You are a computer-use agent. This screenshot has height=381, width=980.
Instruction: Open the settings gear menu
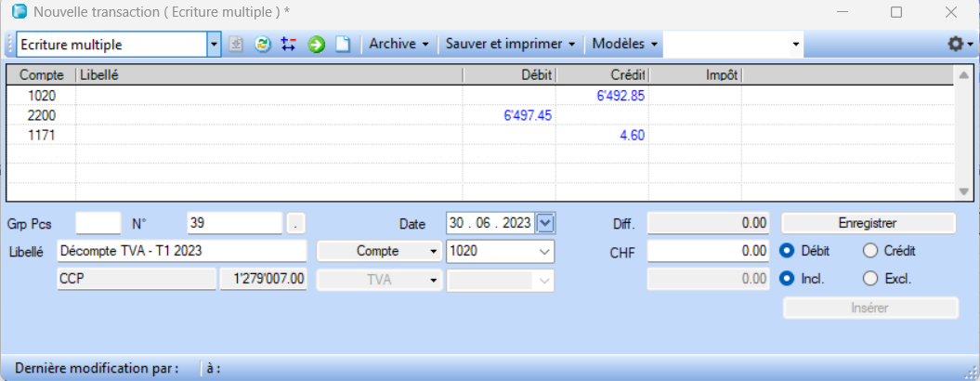[958, 44]
